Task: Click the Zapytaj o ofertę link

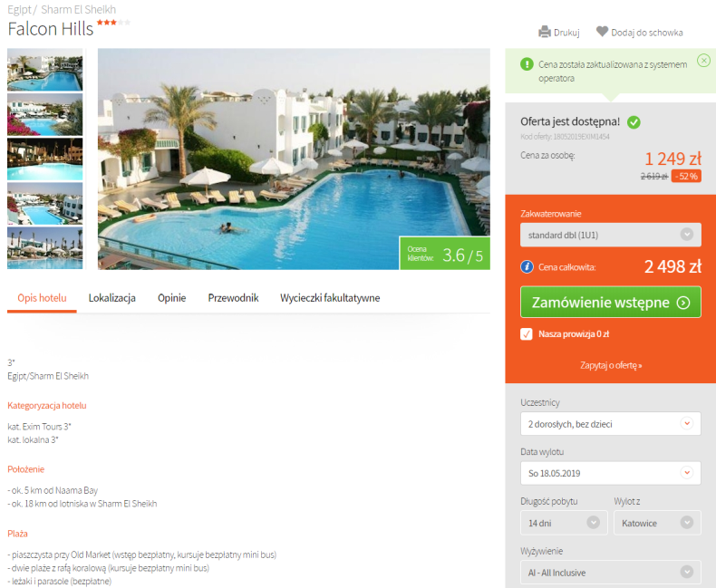Action: pos(611,365)
